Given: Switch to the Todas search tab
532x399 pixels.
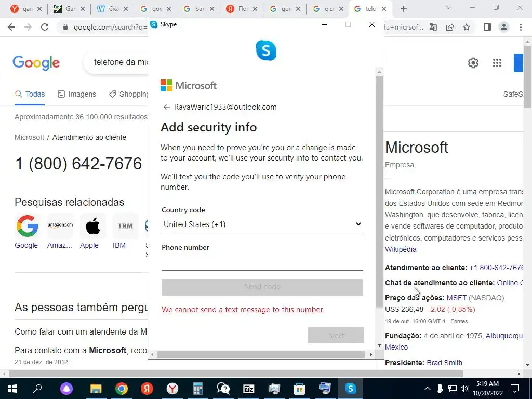Looking at the screenshot, I should click(x=30, y=95).
